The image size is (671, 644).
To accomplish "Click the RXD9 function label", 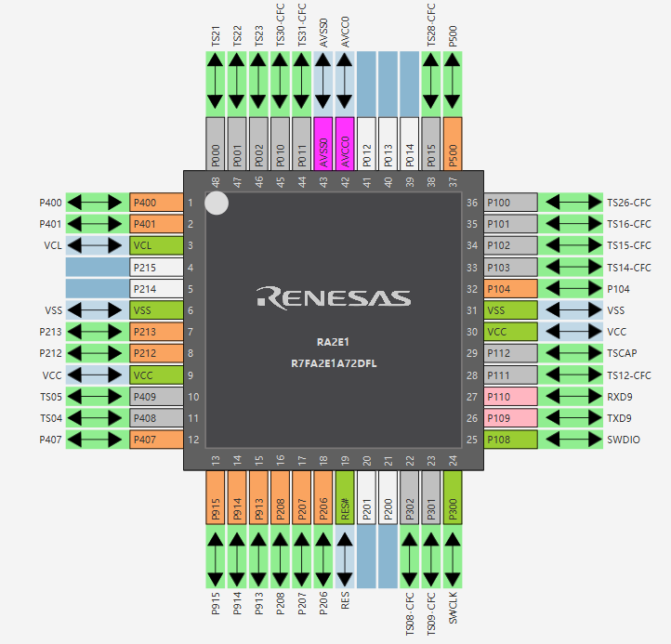I will (x=619, y=397).
